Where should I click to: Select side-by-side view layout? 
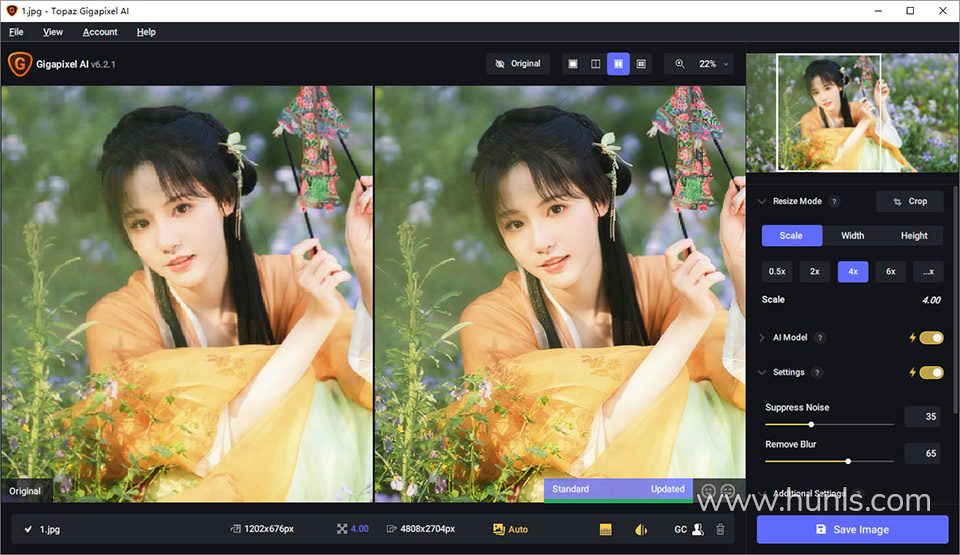coord(618,64)
